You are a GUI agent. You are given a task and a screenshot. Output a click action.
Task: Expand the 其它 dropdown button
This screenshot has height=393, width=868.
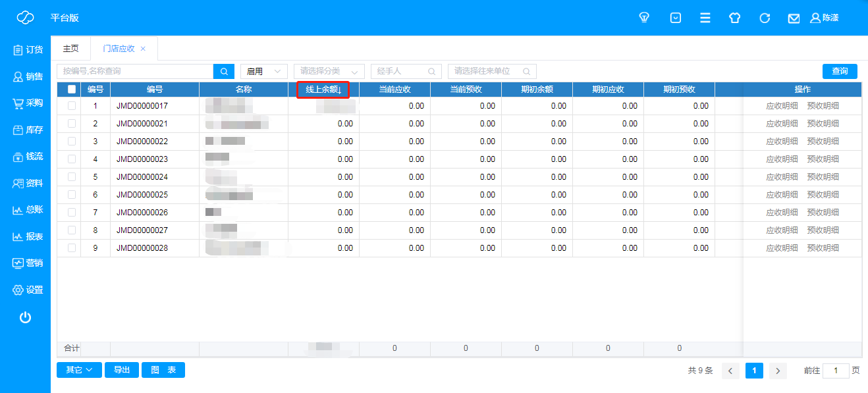tap(79, 370)
